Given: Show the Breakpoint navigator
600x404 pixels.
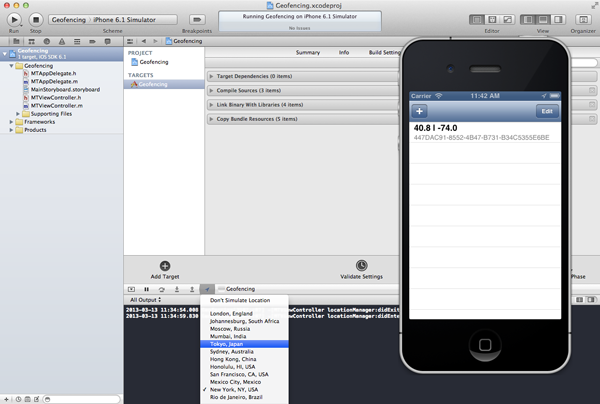Looking at the screenshot, I should pos(92,41).
